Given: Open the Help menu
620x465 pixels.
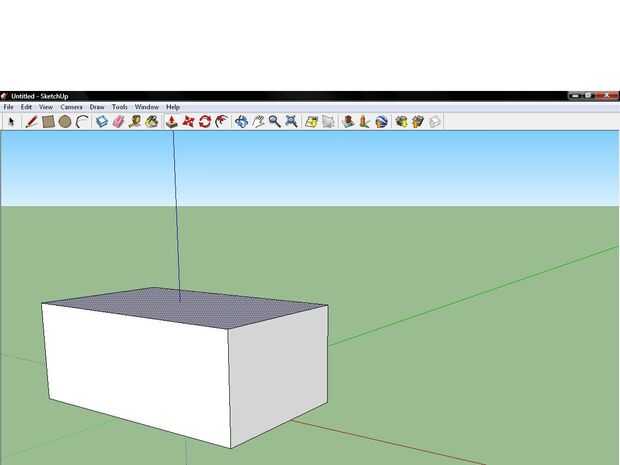Looking at the screenshot, I should (173, 107).
